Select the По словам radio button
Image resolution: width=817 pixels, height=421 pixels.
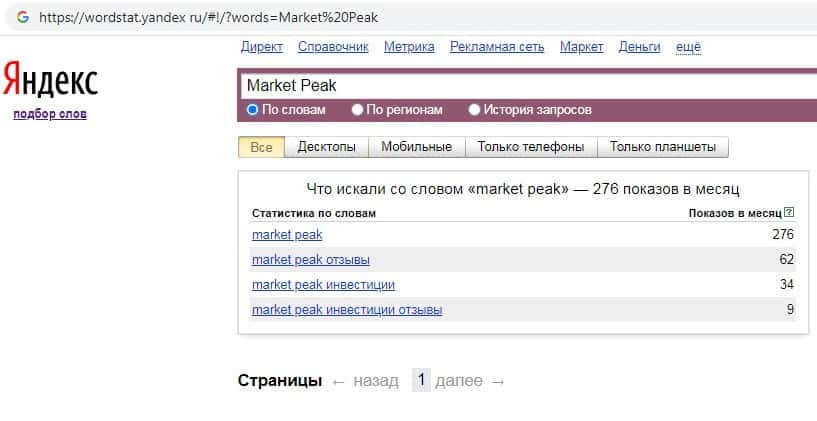[253, 110]
